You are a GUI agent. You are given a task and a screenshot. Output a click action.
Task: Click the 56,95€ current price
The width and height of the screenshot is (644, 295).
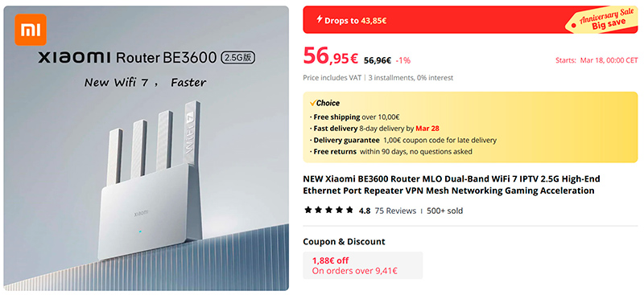(331, 56)
